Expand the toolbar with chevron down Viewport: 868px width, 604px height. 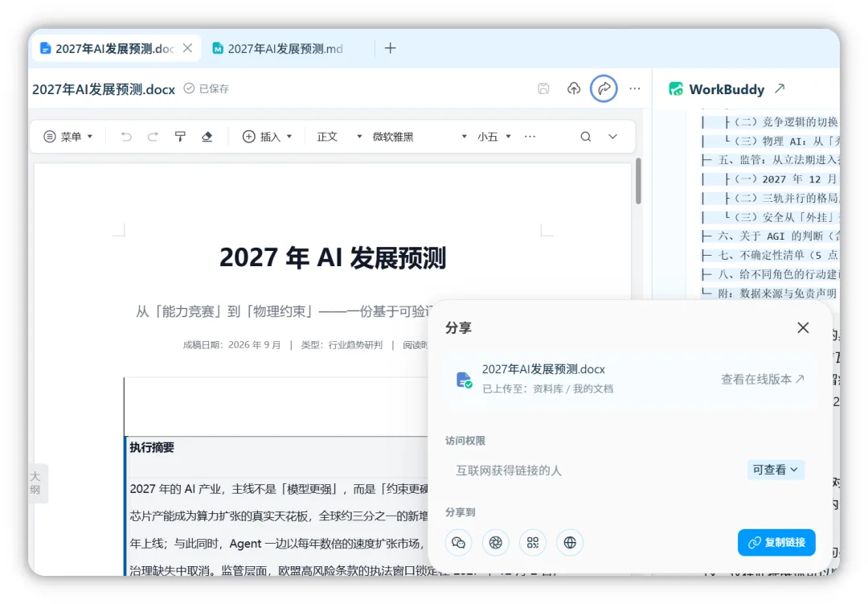point(612,136)
